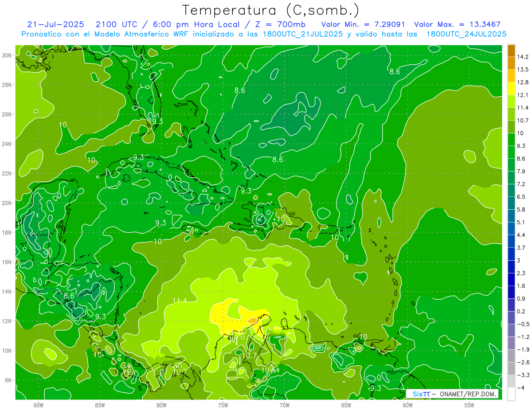Click the dark blue swatch between 1.6 and 2.3
The image size is (532, 411).
coord(511,279)
